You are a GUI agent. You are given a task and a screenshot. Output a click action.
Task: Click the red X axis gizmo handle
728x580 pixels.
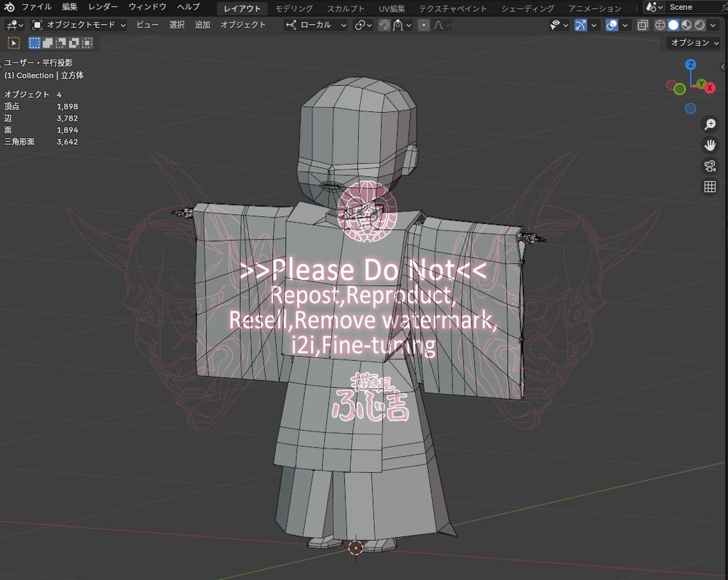click(710, 88)
